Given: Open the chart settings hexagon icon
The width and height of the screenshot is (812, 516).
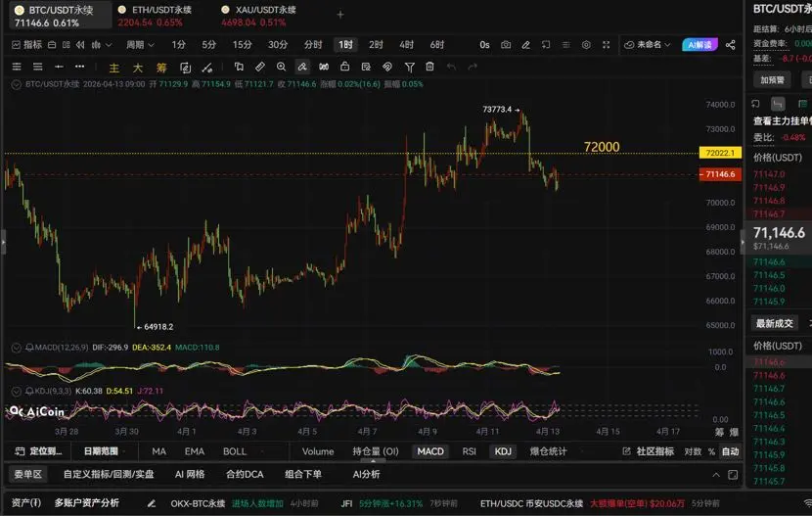Looking at the screenshot, I should pyautogui.click(x=586, y=45).
